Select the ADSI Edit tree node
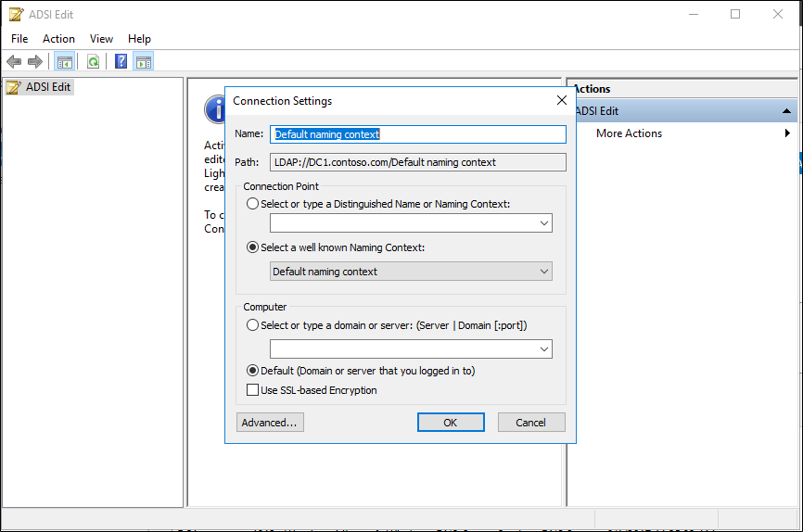 coord(40,87)
